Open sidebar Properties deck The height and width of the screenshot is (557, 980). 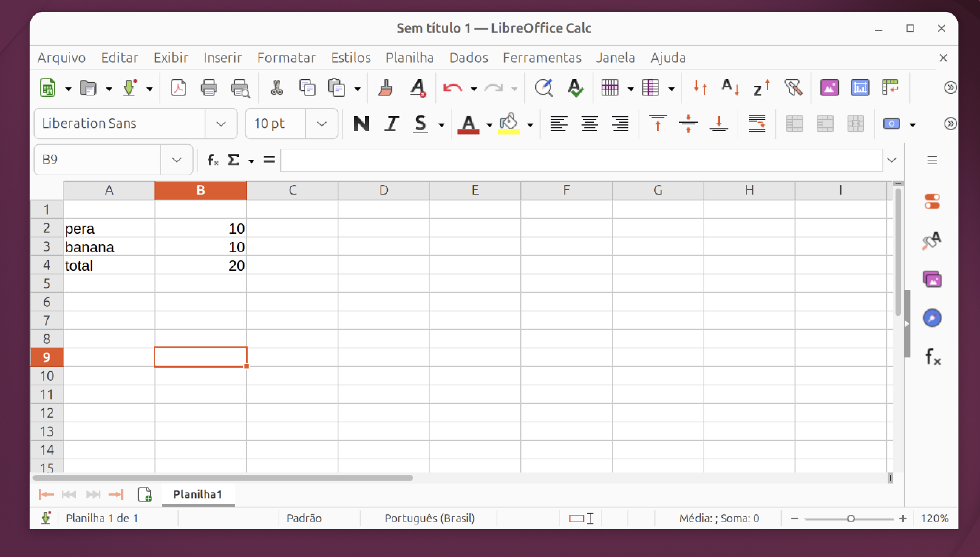tap(932, 202)
